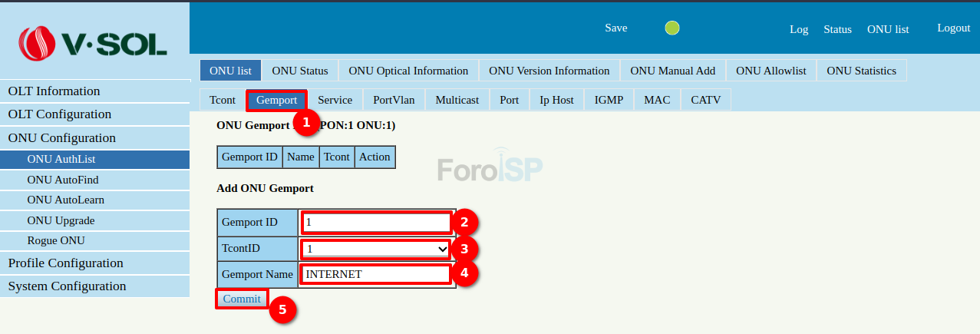
Task: Open the CATV tab
Action: 705,100
